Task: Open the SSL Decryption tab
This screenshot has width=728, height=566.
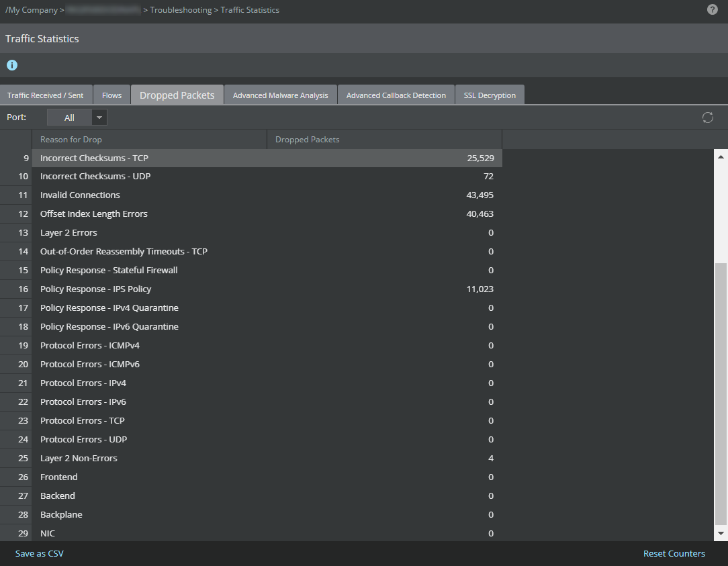Action: coord(490,95)
